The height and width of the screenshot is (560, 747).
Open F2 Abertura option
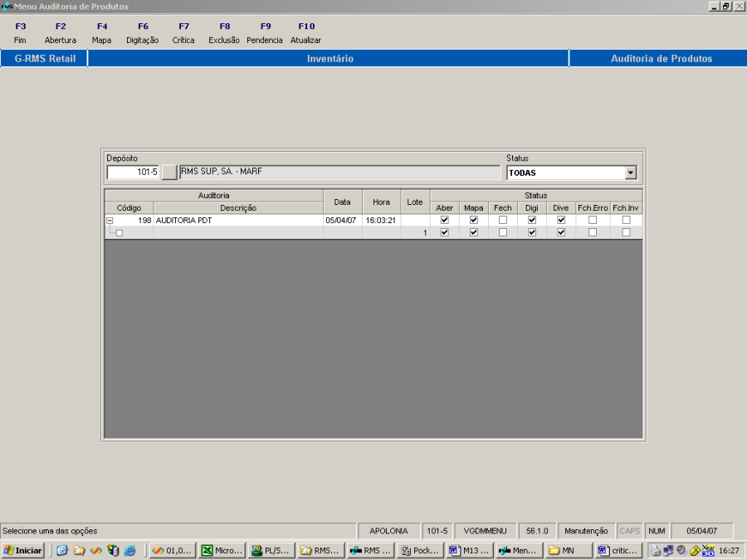pos(61,33)
